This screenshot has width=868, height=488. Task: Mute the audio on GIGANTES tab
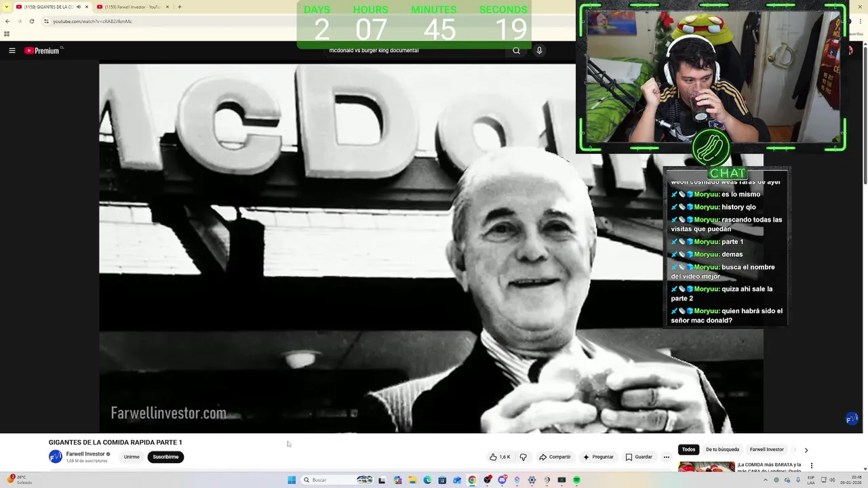pos(79,7)
